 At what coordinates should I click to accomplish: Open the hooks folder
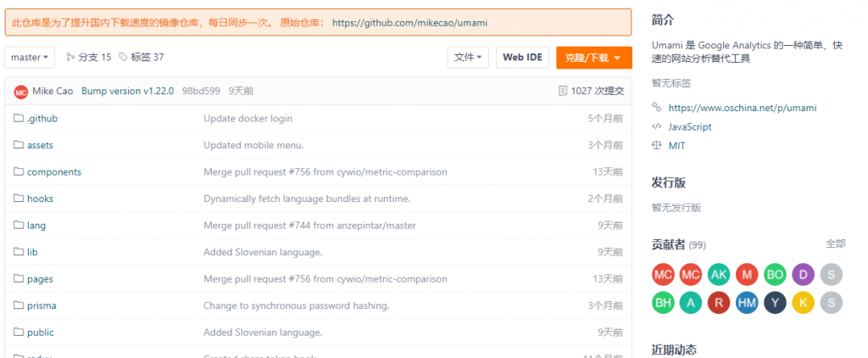(x=41, y=199)
